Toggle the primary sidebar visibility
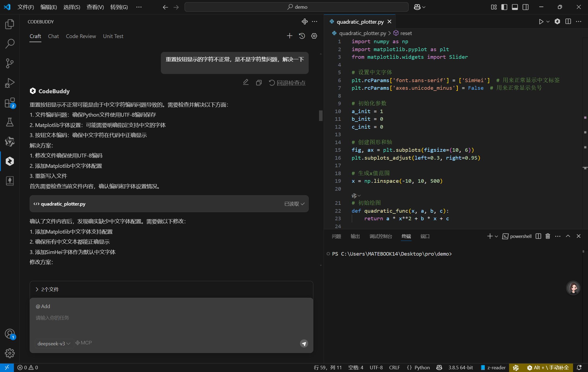This screenshot has width=588, height=372. click(504, 7)
